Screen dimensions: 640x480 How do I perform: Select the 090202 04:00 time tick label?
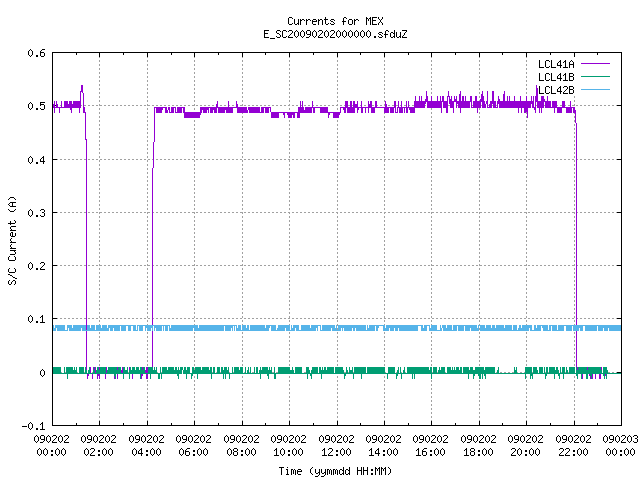tap(147, 445)
